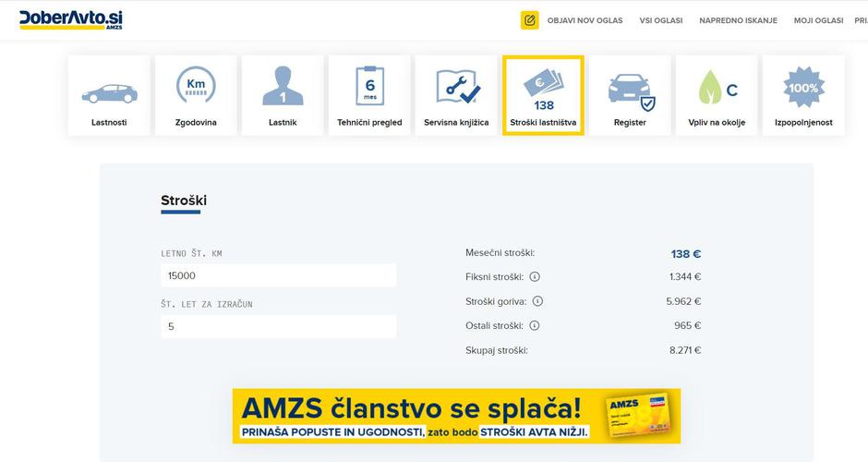The image size is (868, 462).
Task: Select the Zgodovina km gauge tile
Action: click(x=196, y=95)
